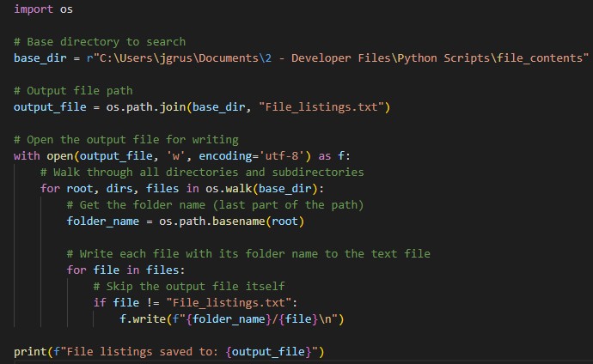Click the 'import' keyword on the first line
The height and width of the screenshot is (364, 593).
34,9
